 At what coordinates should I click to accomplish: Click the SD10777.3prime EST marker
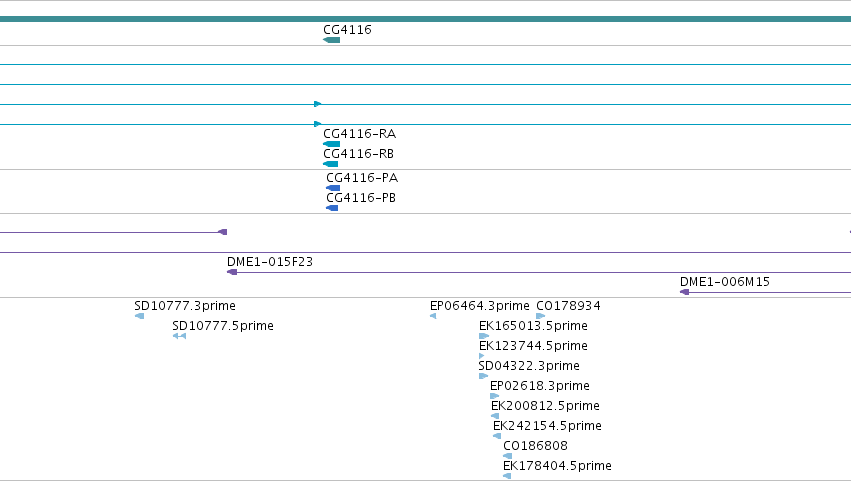[x=139, y=316]
